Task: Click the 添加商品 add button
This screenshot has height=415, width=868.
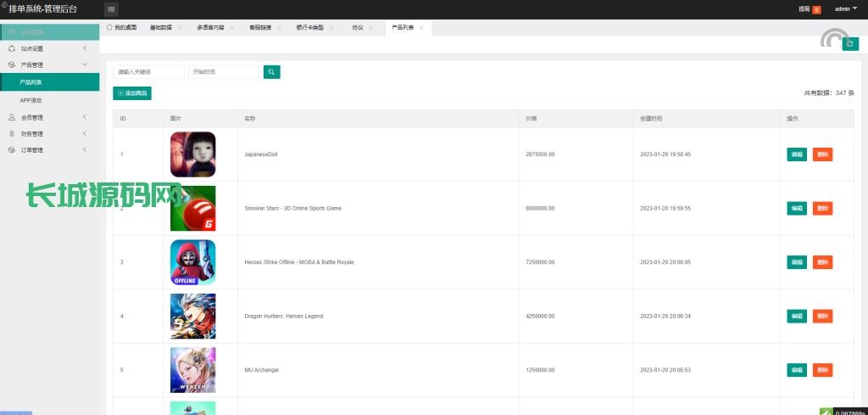Action: point(132,93)
